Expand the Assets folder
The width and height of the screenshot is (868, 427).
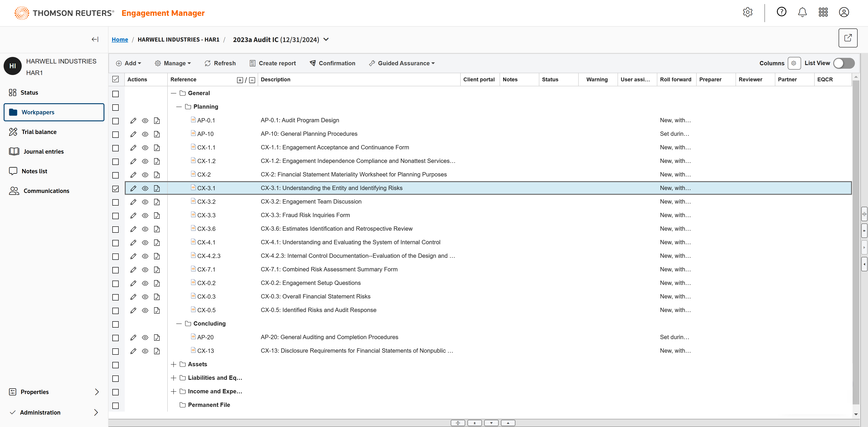click(x=174, y=364)
